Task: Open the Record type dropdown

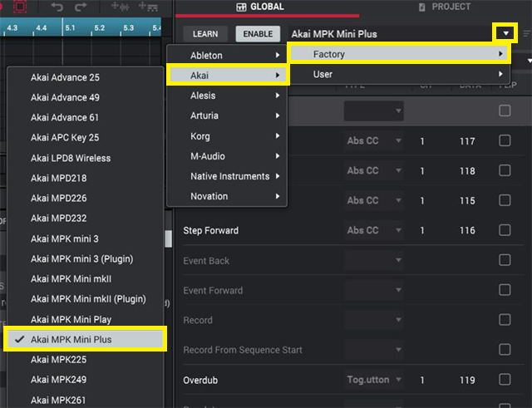Action: (373, 319)
